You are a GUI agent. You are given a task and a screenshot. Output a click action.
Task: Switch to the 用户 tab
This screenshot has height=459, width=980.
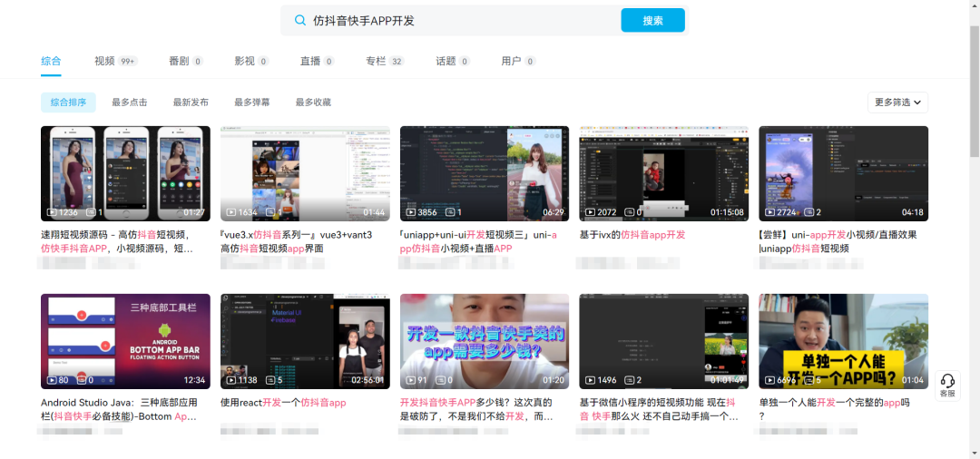pyautogui.click(x=518, y=61)
